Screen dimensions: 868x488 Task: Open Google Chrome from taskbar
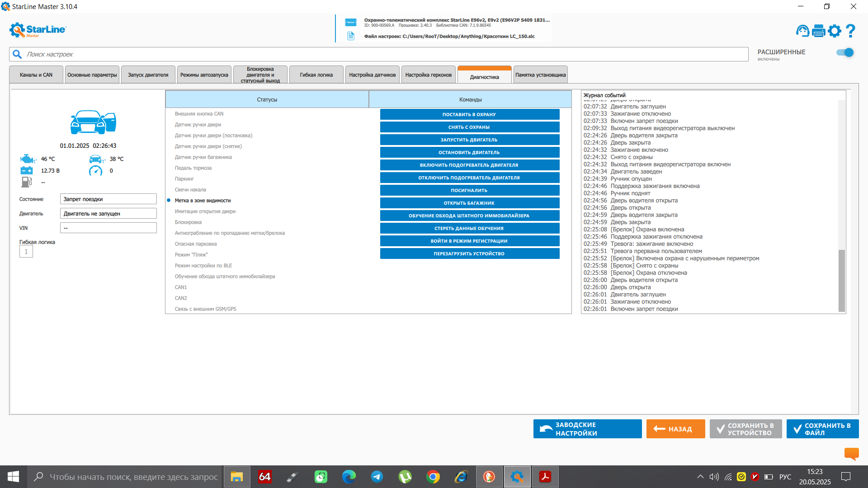(433, 477)
